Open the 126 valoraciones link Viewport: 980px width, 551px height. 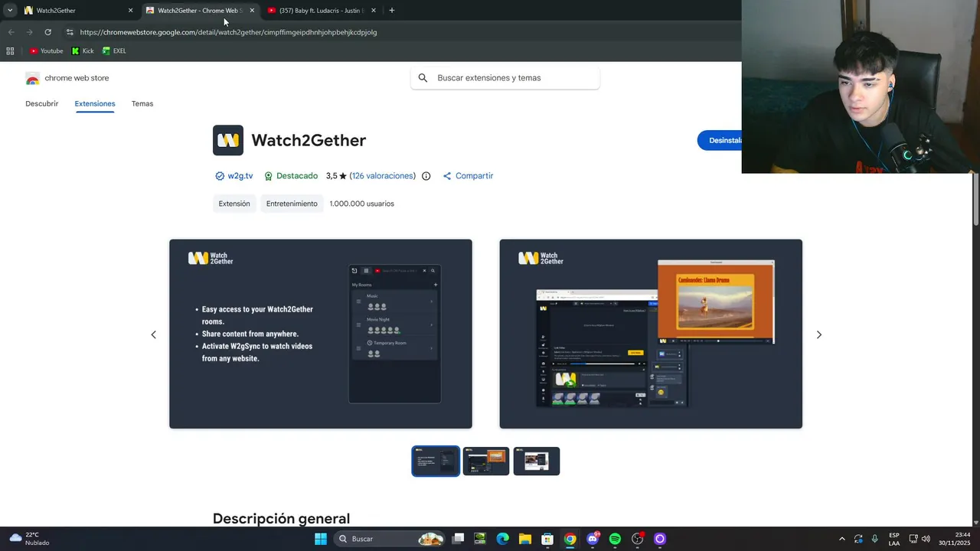383,176
